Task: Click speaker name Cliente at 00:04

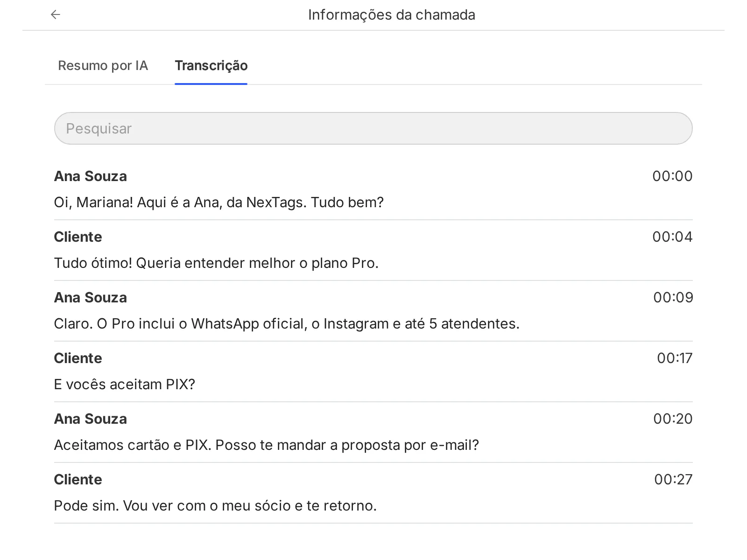Action: coord(78,237)
